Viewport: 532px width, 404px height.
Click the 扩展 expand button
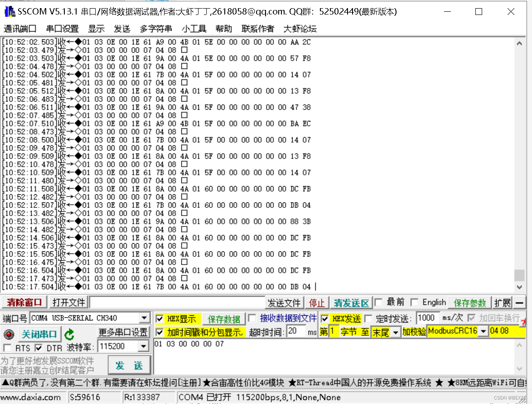click(x=502, y=303)
